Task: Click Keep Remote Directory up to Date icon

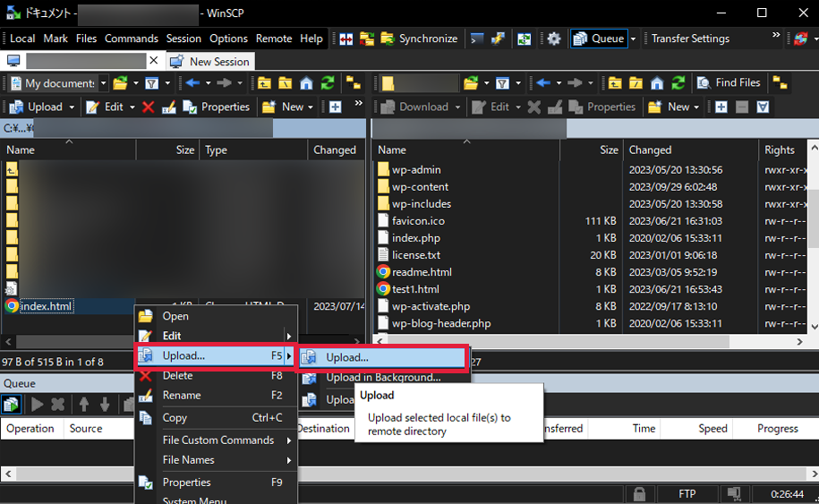Action: pos(524,38)
